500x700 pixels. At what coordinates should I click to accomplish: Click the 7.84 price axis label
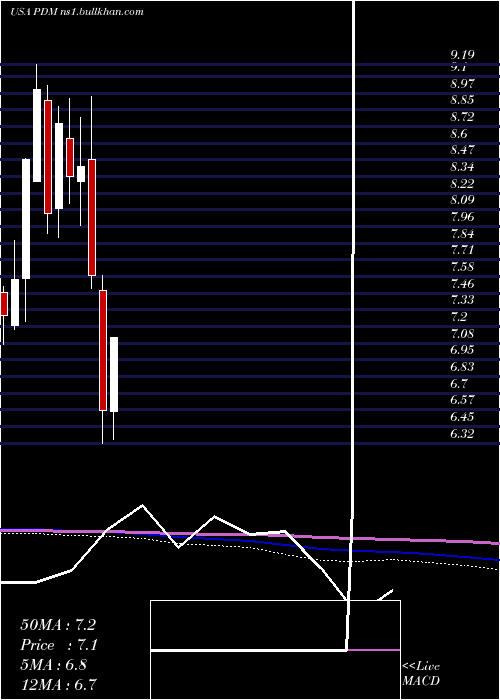pos(462,233)
